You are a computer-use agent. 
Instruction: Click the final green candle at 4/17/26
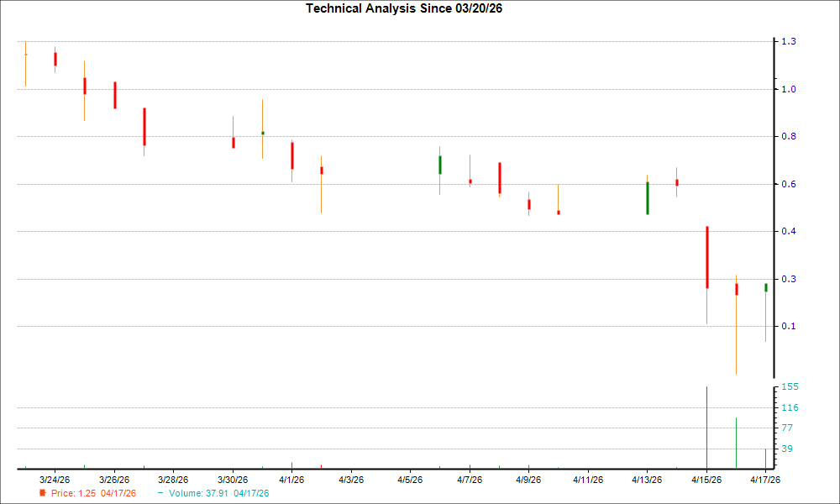(767, 286)
